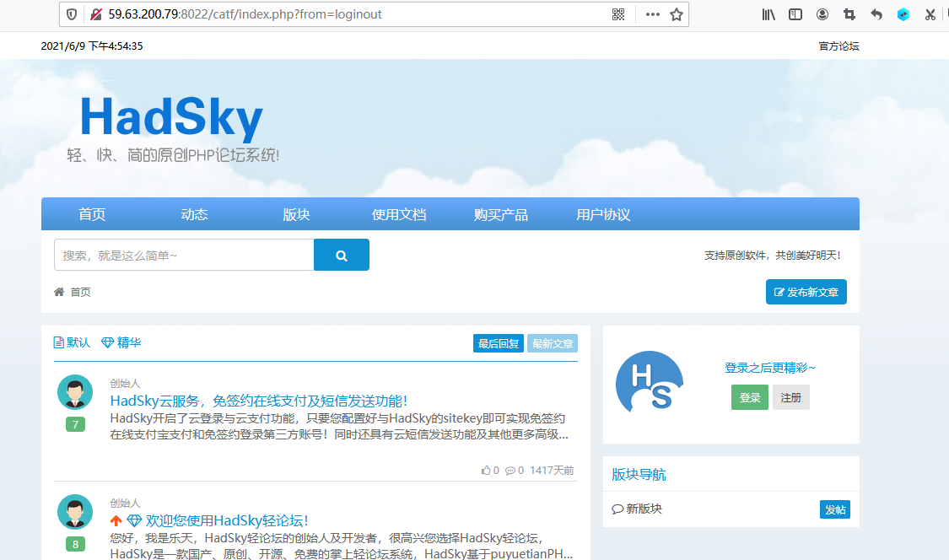This screenshot has width=949, height=560.
Task: Click the 登录 button
Action: pyautogui.click(x=749, y=396)
